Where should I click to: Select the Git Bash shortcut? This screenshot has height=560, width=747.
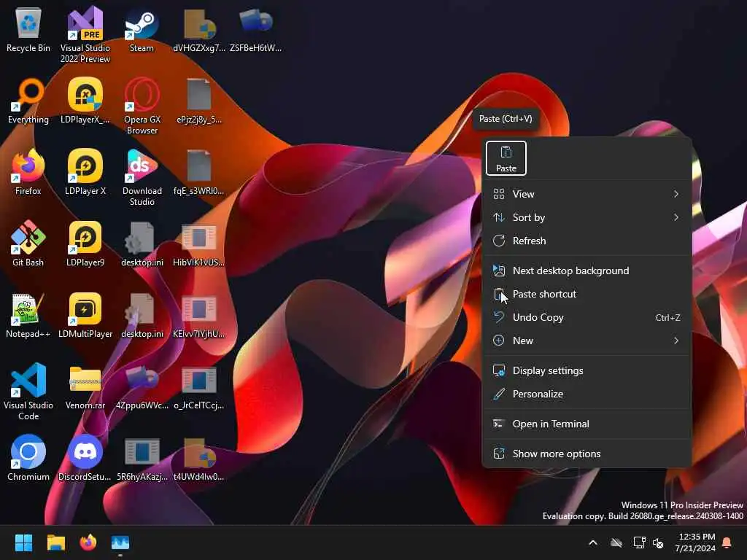[28, 244]
